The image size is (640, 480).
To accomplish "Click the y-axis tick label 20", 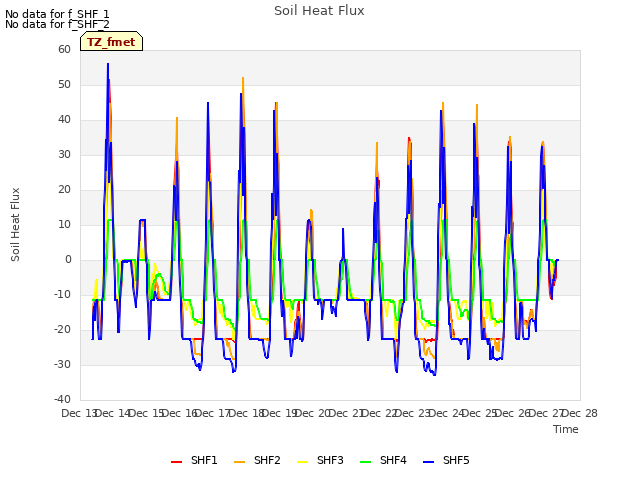I will click(x=64, y=189).
